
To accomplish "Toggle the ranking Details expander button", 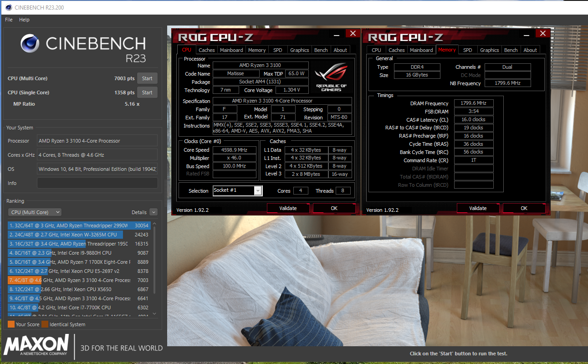I will [x=153, y=212].
